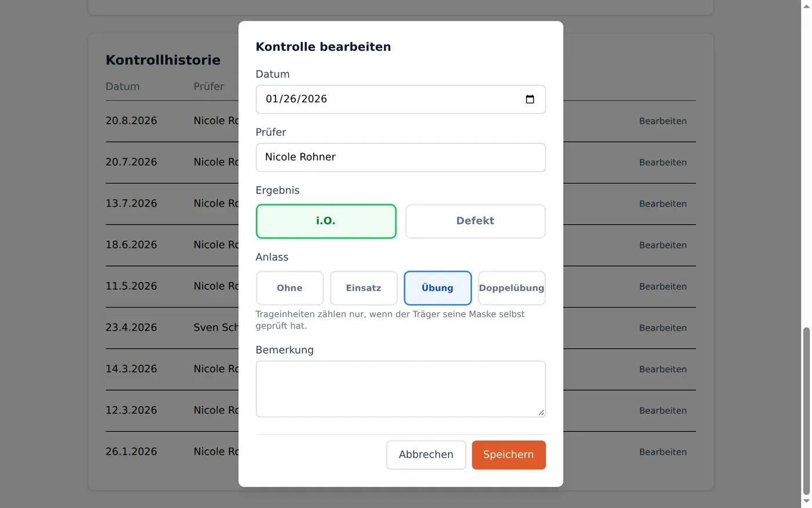Click the date 20.8.2026 in history
Image resolution: width=812 pixels, height=508 pixels.
click(131, 121)
